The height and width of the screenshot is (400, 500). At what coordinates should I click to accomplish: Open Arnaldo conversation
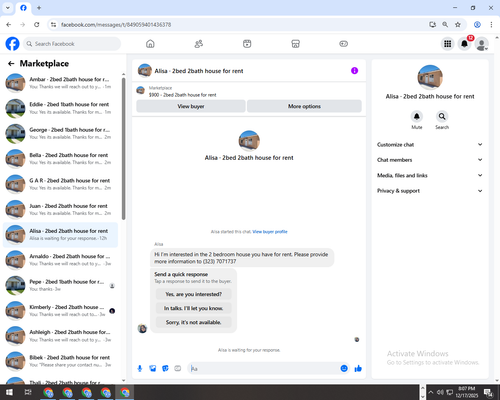(60, 260)
